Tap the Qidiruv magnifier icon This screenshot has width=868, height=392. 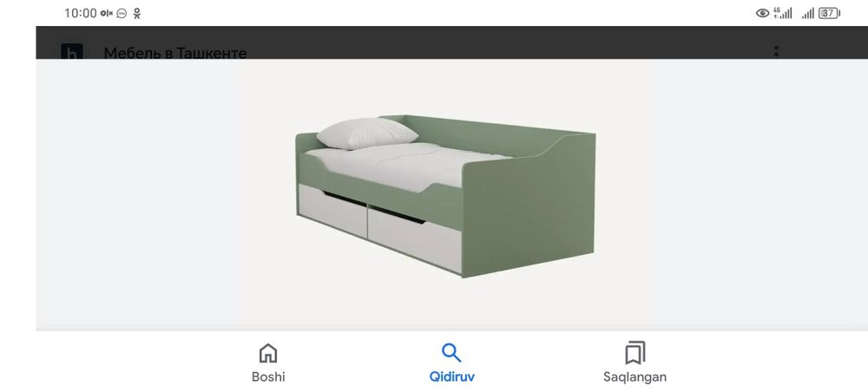(x=451, y=353)
